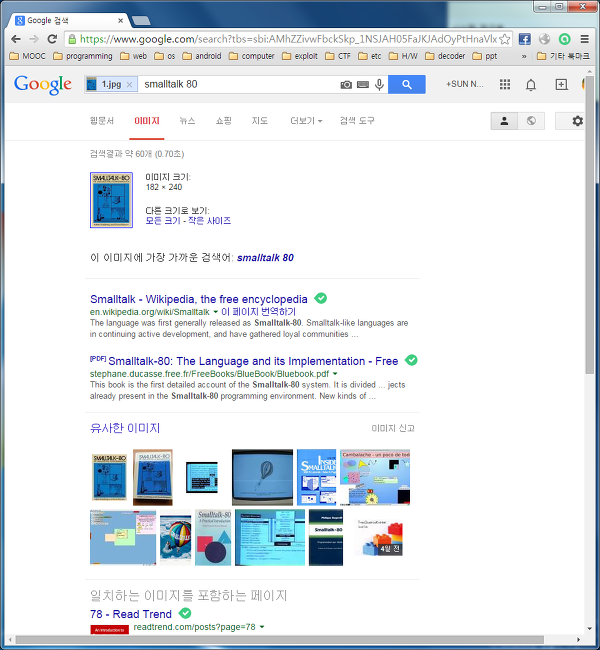Open 검색 도구 options
Viewport: 600px width, 650px height.
point(357,121)
